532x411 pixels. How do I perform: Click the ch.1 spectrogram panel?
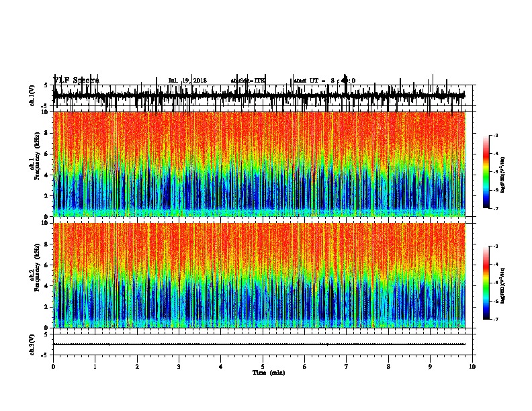259,164
